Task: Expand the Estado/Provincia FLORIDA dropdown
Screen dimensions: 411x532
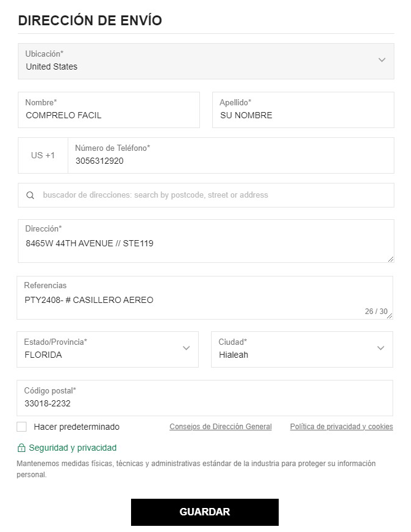Action: click(108, 350)
